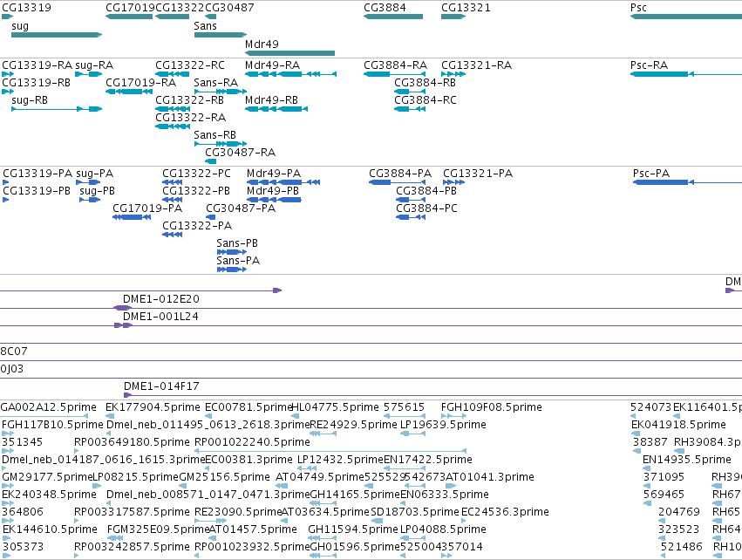742x560 pixels.
Task: Click the CG30487-PA label
Action: point(241,208)
